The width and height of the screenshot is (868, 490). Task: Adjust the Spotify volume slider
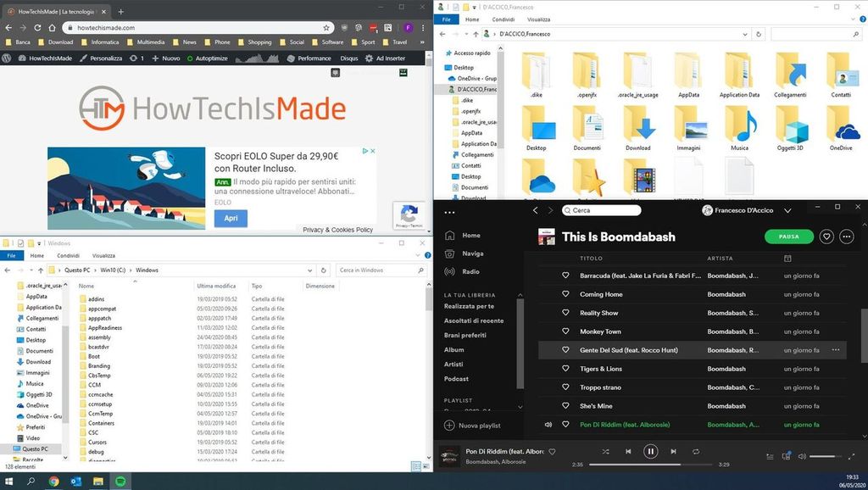coord(826,456)
